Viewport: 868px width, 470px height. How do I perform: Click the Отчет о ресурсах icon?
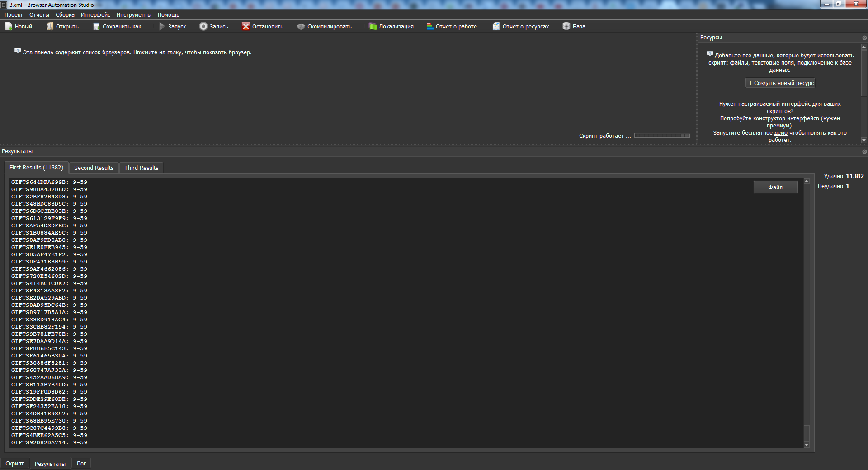[496, 26]
